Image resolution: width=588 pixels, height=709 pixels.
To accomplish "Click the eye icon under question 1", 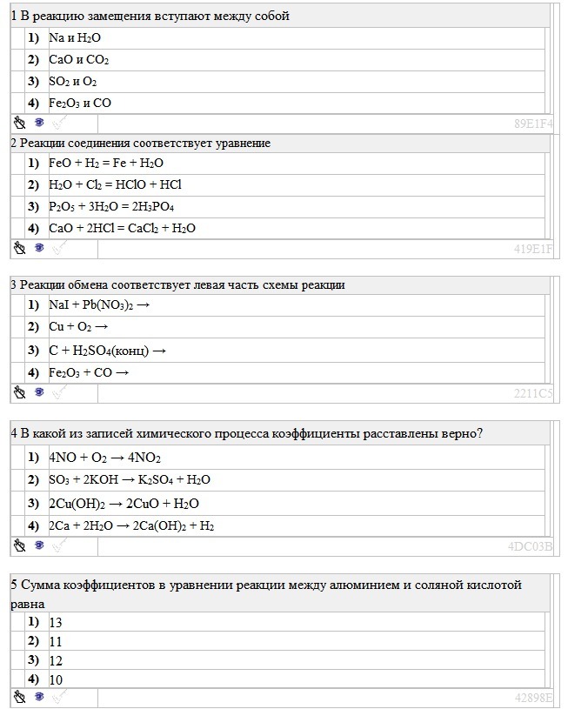I will 39,122.
